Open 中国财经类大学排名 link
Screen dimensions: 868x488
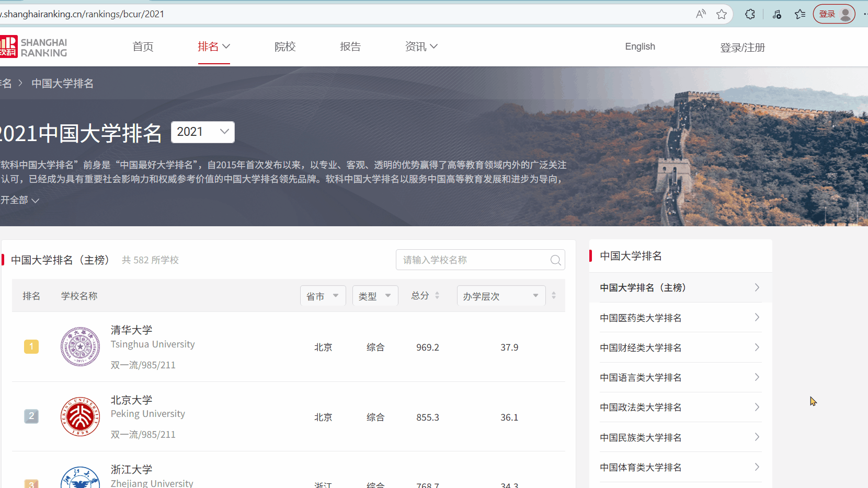coord(641,347)
